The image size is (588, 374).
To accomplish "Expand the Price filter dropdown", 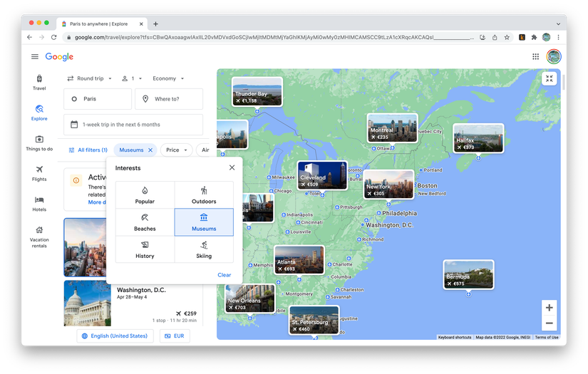I will pyautogui.click(x=177, y=150).
